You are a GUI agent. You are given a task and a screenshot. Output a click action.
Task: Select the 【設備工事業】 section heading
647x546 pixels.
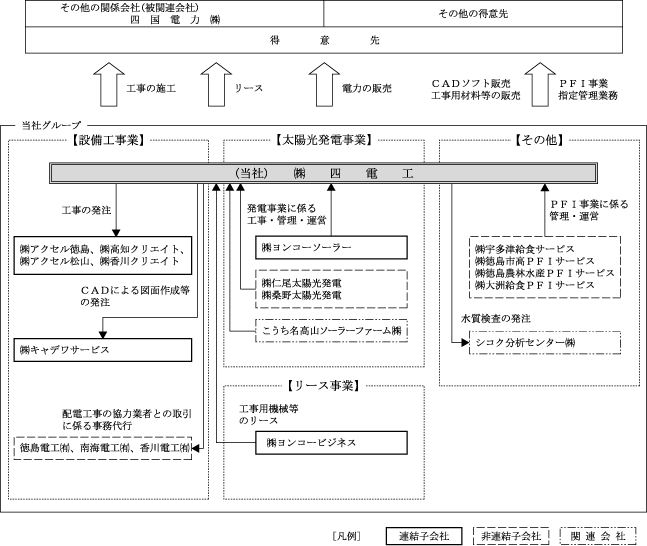click(x=109, y=140)
